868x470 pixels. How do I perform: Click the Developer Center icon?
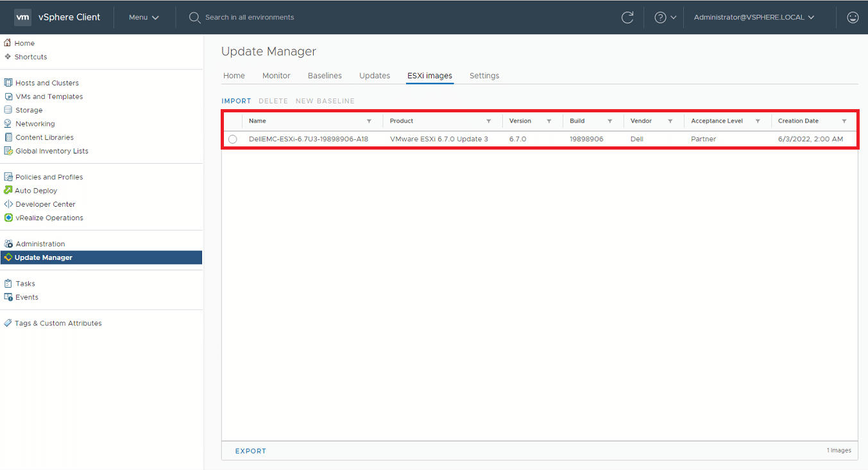tap(8, 204)
